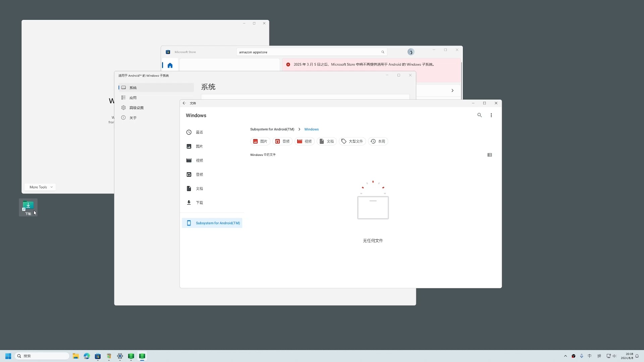644x362 pixels.
Task: Select the 视频 (Videos) category in Files sidebar
Action: pyautogui.click(x=199, y=160)
